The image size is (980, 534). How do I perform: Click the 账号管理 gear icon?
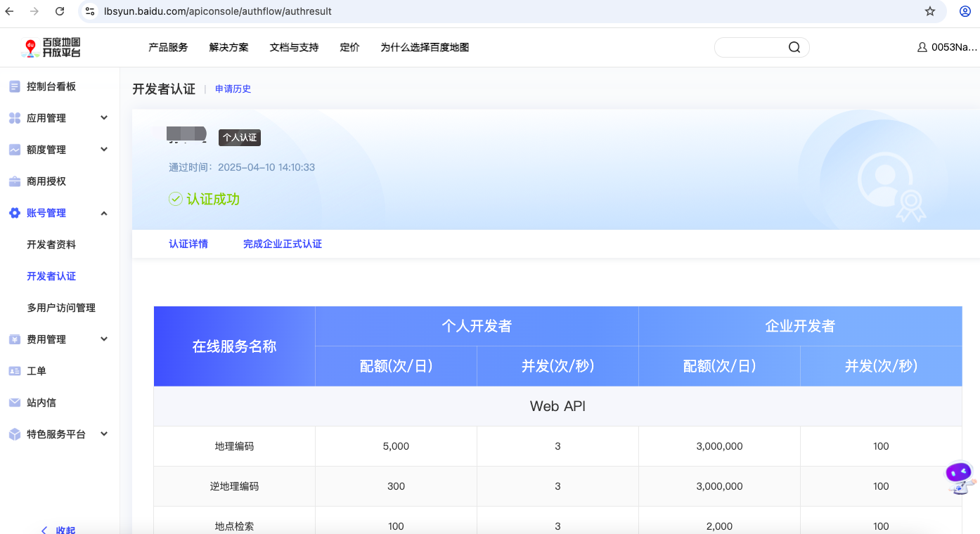14,213
